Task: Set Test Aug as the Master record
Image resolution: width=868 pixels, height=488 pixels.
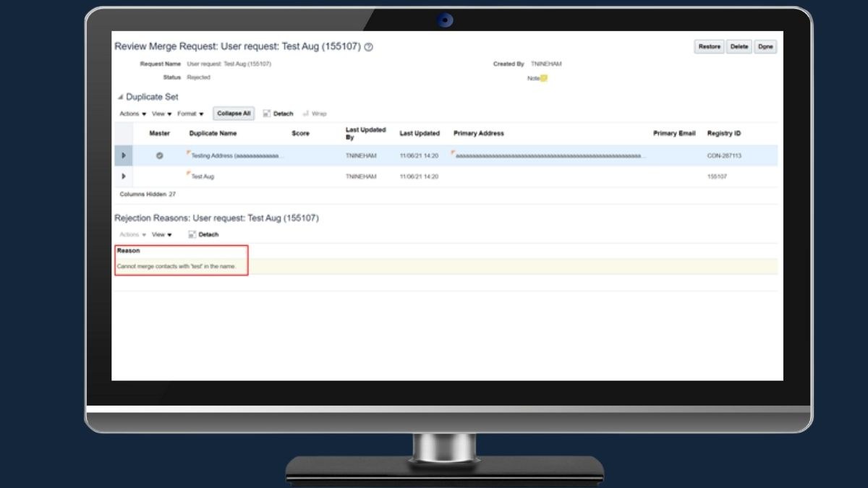Action: 159,176
